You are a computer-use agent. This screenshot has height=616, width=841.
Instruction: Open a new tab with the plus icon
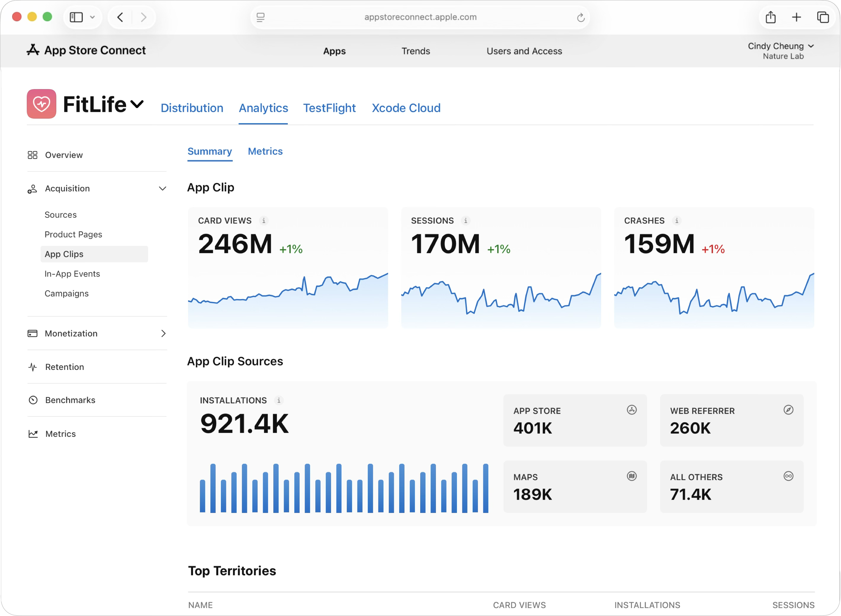(x=796, y=17)
